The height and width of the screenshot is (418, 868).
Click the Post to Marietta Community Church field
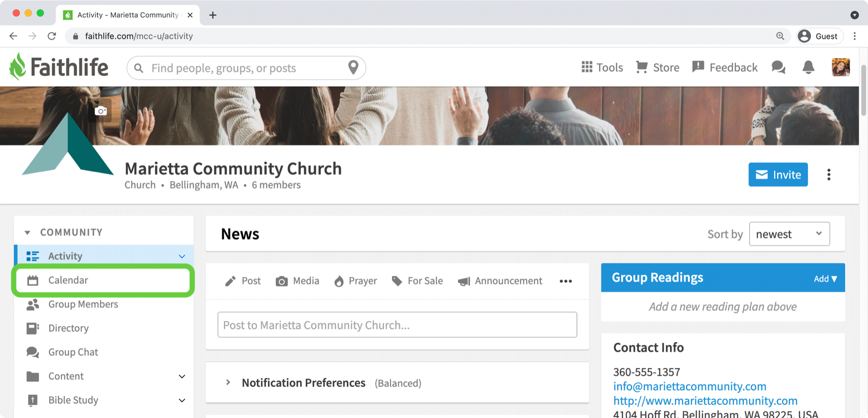coord(397,325)
